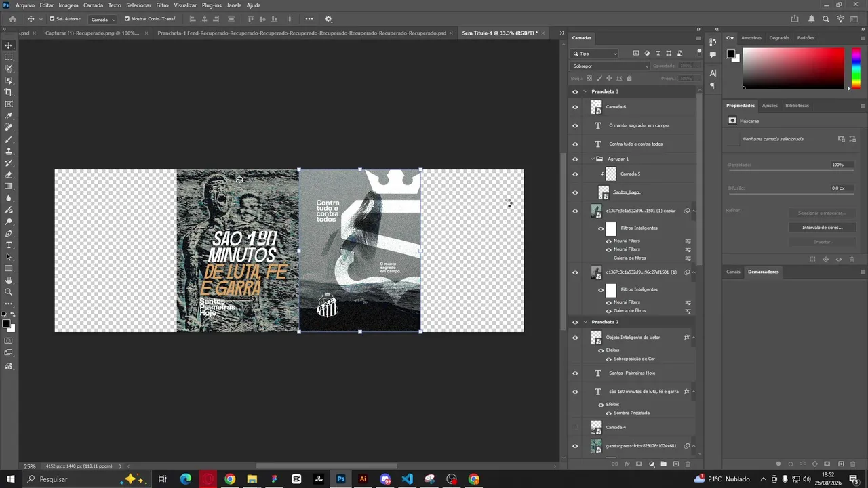Open the Sobrepor blend mode dropdown

(x=610, y=66)
